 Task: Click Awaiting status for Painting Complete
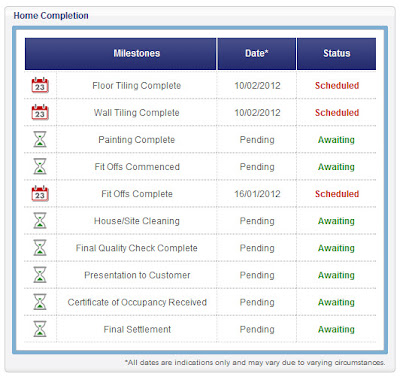336,140
